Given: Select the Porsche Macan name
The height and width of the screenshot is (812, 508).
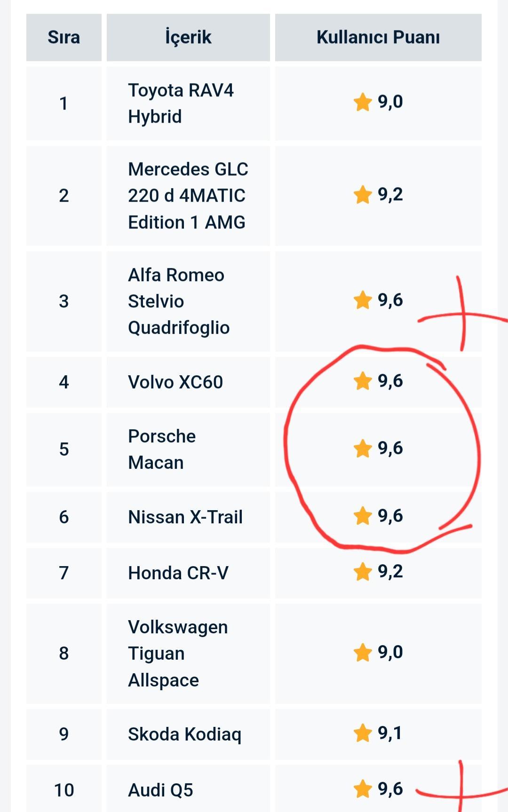Looking at the screenshot, I should pos(162,449).
